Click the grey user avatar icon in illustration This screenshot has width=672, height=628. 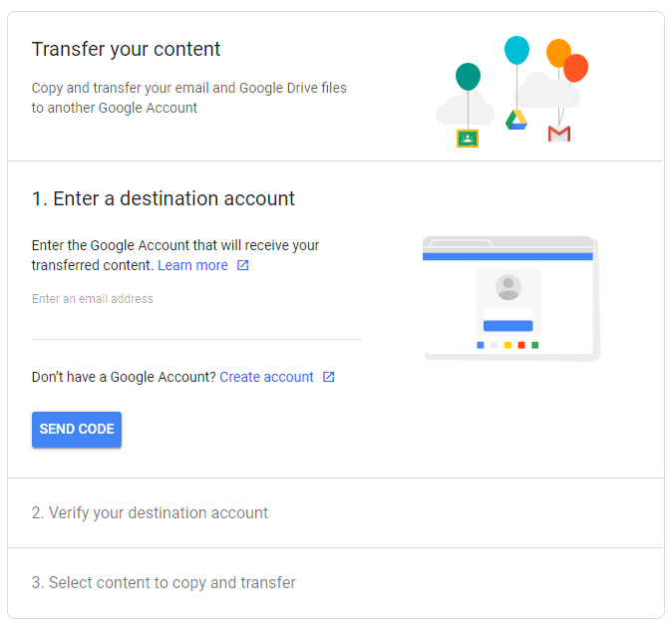point(508,287)
